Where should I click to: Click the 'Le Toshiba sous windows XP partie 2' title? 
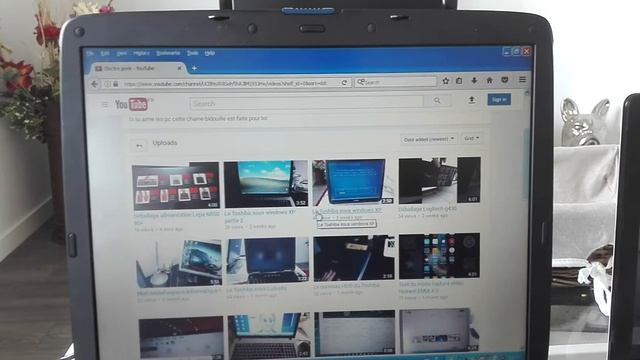click(260, 216)
